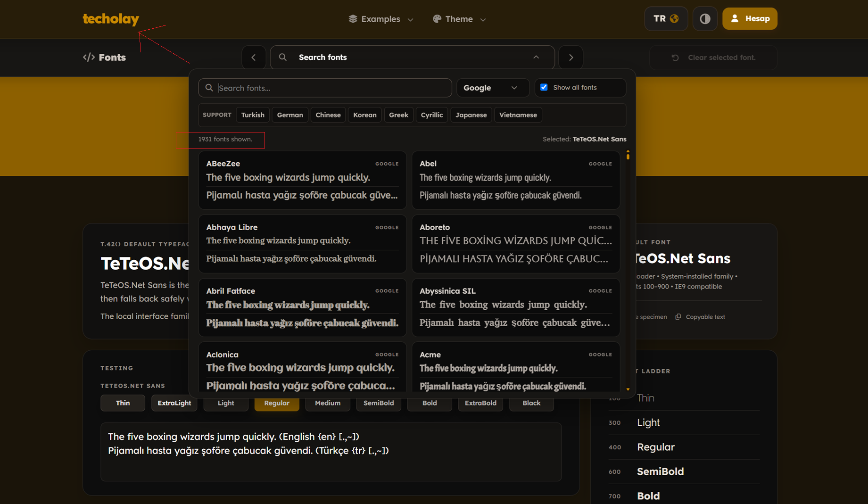Pick the Abyssinica SIL font
Screen dimensions: 868x504
coord(516,307)
